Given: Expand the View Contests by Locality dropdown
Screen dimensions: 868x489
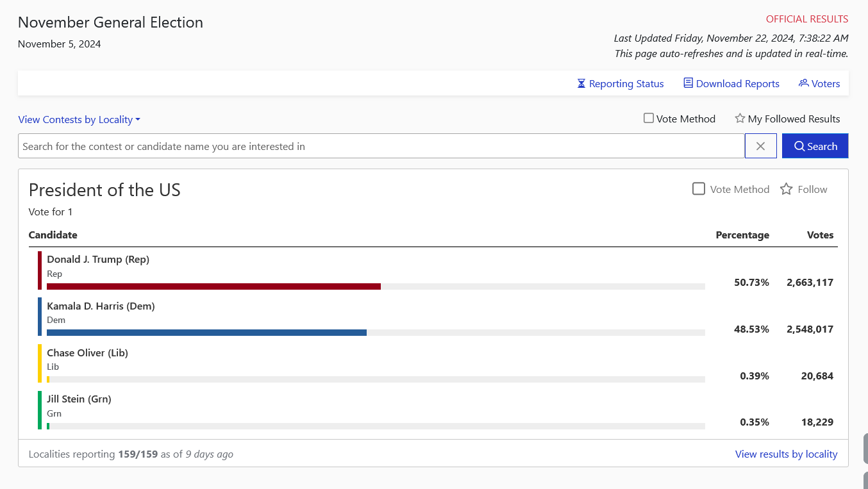Looking at the screenshot, I should (x=79, y=120).
